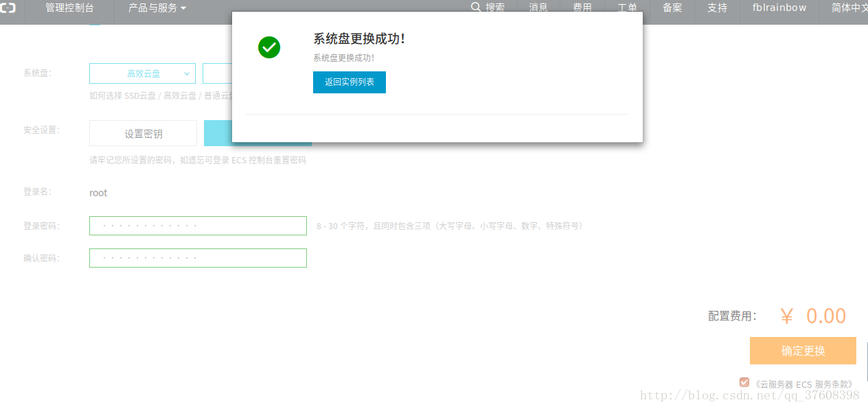Viewport: 868px width, 409px height.
Task: Click the search magnifier icon
Action: click(x=475, y=7)
